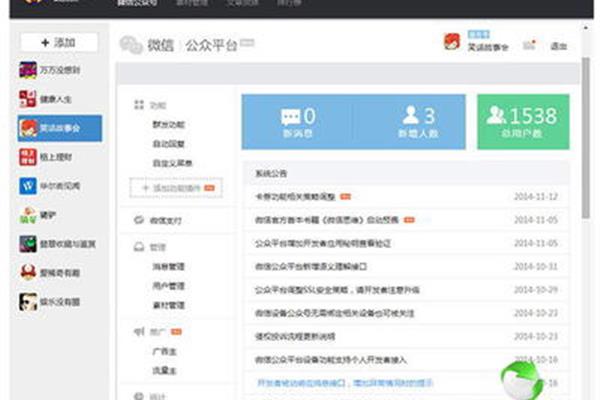Open the 新消息 count tile
Viewport: 600px width, 400px height.
point(298,122)
